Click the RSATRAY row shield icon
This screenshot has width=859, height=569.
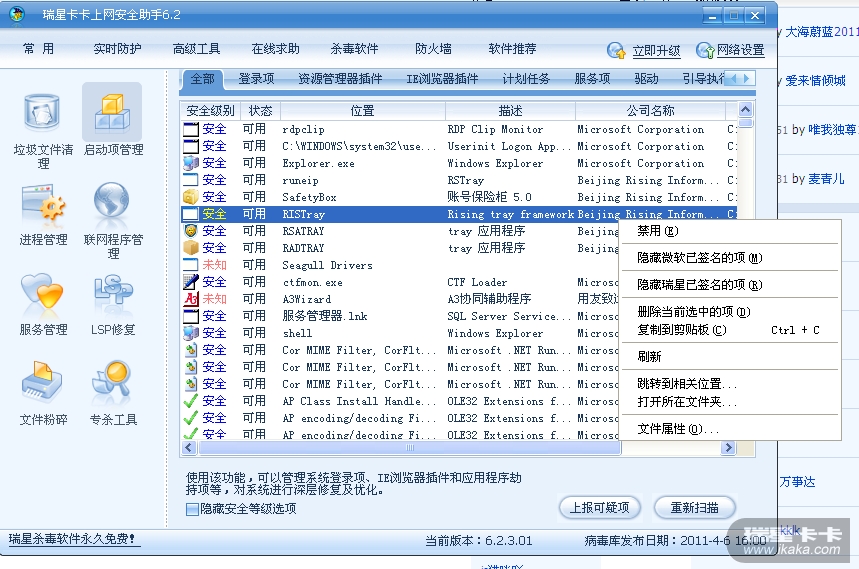191,231
